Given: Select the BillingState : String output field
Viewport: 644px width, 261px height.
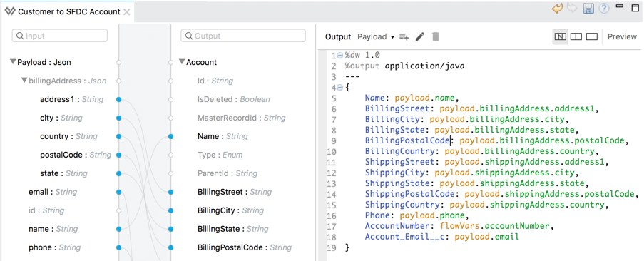Looking at the screenshot, I should click(233, 229).
